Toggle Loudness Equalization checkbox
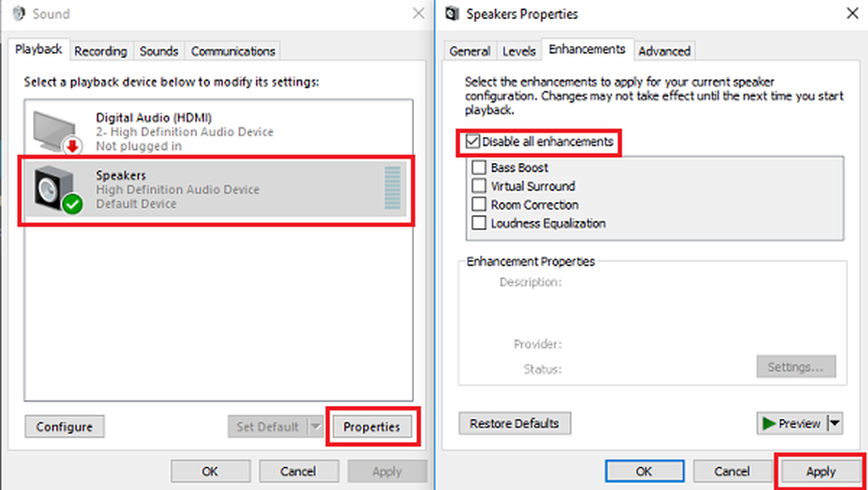 (479, 224)
